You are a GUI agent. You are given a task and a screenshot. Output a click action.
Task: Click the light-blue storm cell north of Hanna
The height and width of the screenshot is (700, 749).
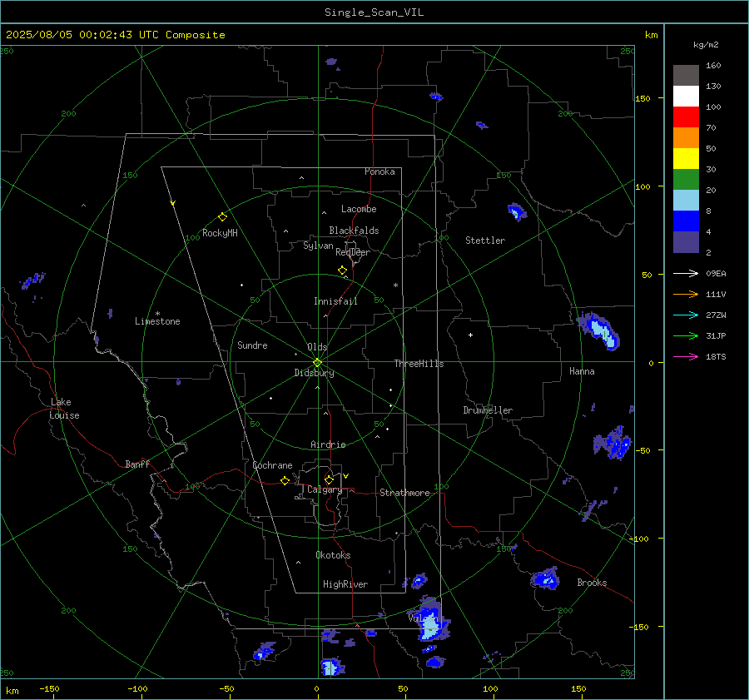click(599, 330)
